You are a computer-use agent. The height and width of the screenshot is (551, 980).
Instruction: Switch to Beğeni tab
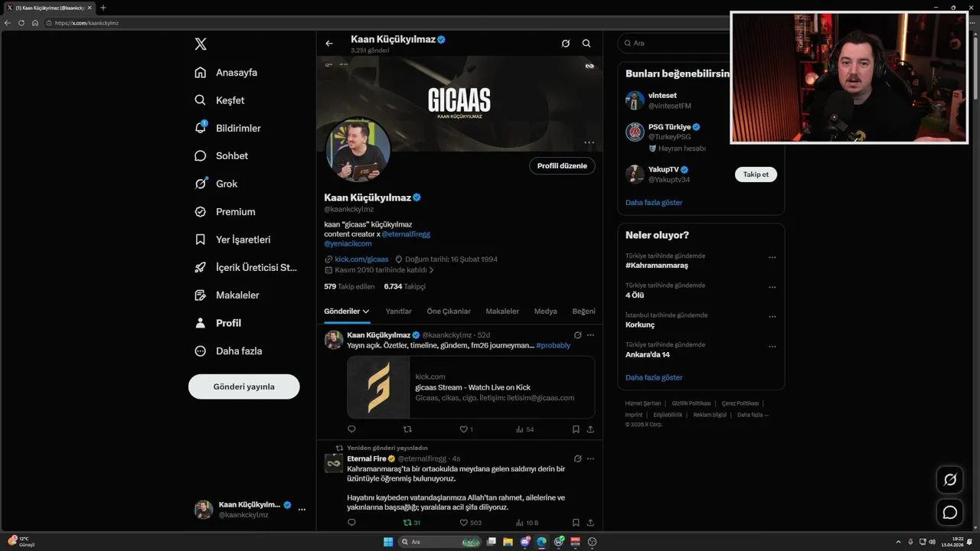[583, 311]
